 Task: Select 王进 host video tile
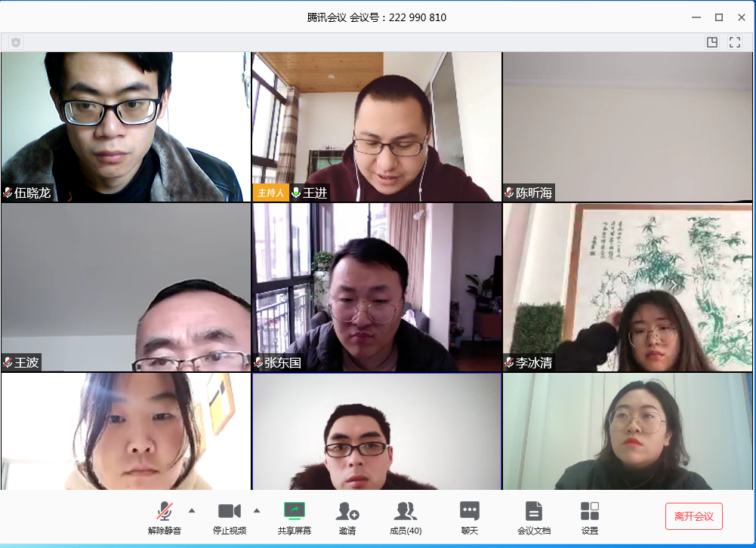pyautogui.click(x=377, y=127)
